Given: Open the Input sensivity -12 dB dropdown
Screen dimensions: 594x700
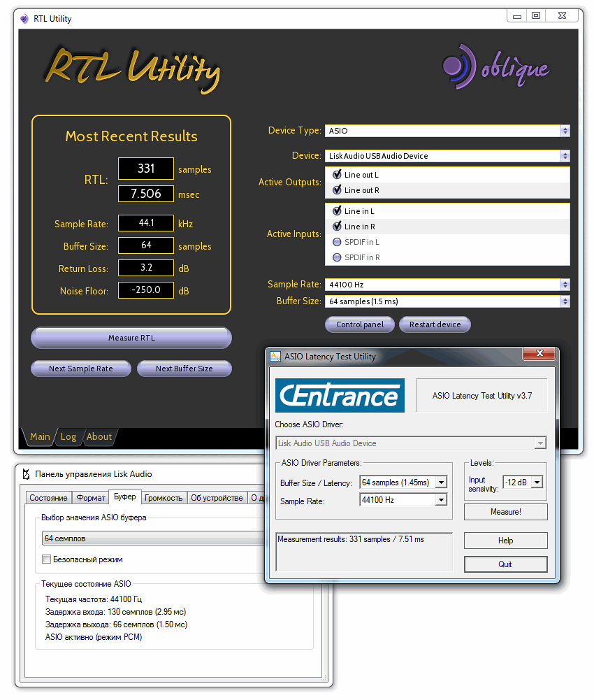Looking at the screenshot, I should point(523,483).
